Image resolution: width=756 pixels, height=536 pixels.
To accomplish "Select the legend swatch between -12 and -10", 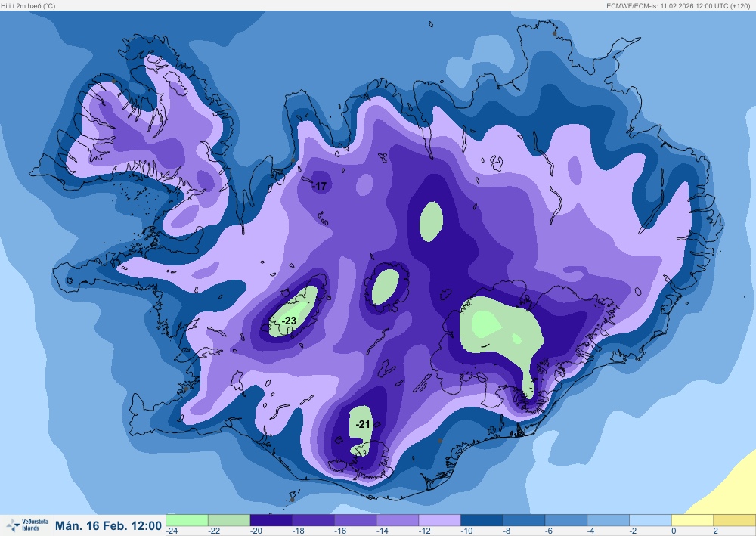I will 440,520.
